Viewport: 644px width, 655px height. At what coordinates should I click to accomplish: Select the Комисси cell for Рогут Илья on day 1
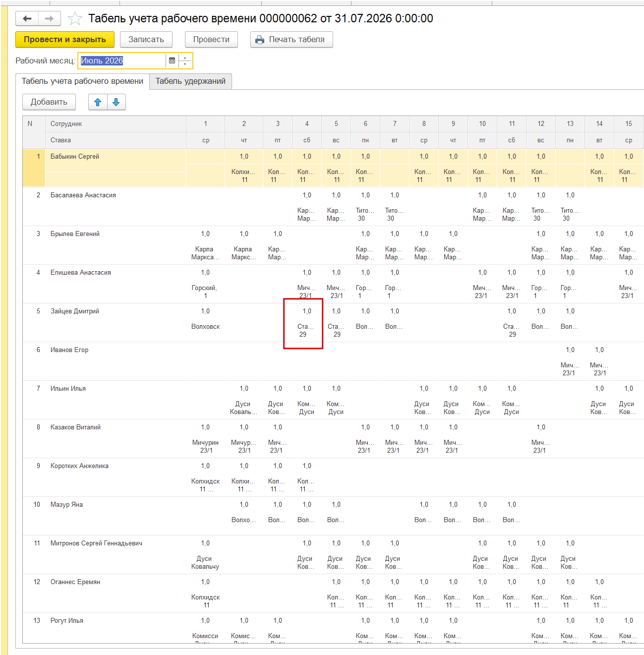click(x=205, y=637)
